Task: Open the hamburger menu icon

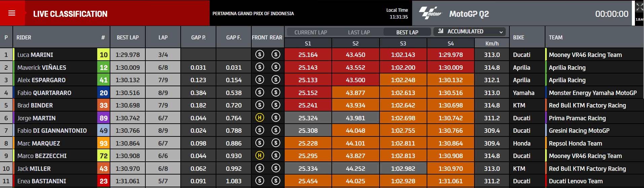Action: pos(12,13)
